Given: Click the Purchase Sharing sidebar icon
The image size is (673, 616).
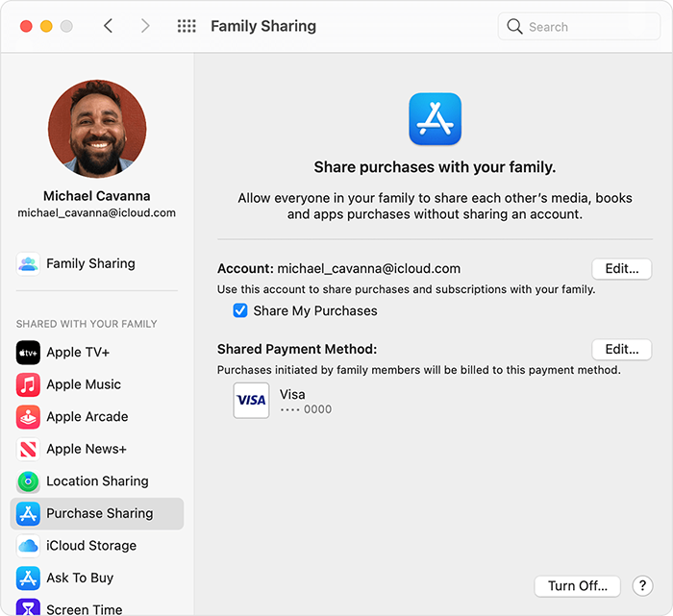Looking at the screenshot, I should point(28,513).
